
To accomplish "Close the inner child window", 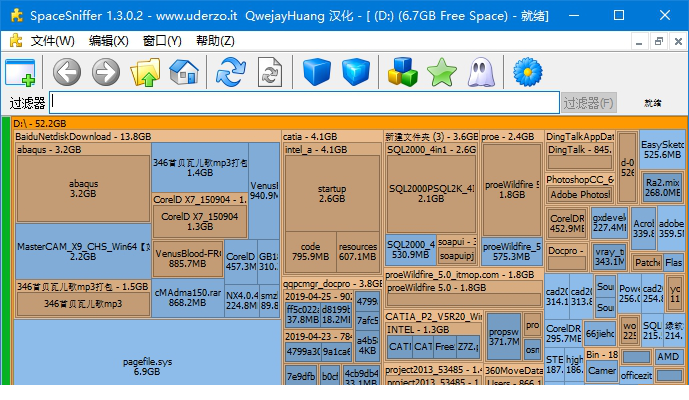I will tap(678, 41).
